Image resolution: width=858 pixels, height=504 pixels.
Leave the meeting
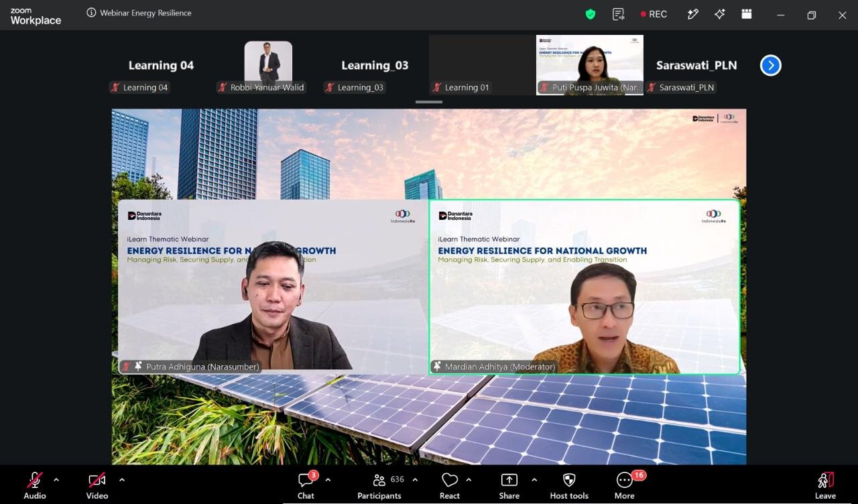coord(825,486)
